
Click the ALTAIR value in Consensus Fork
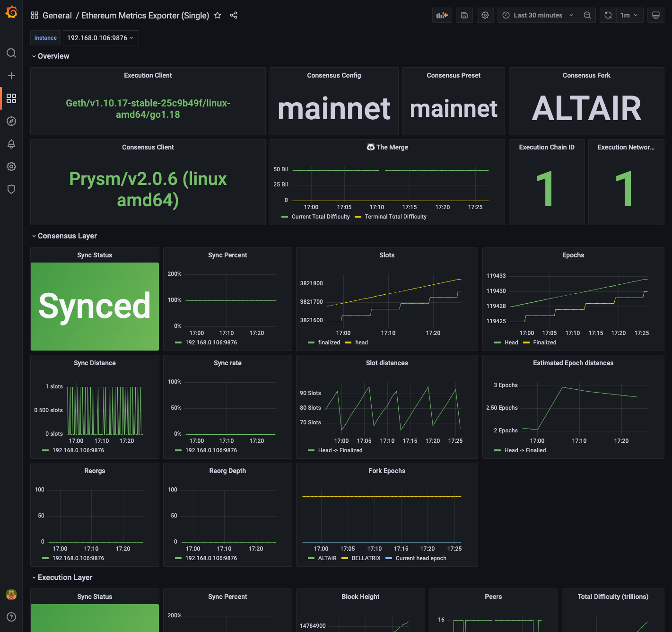(586, 108)
